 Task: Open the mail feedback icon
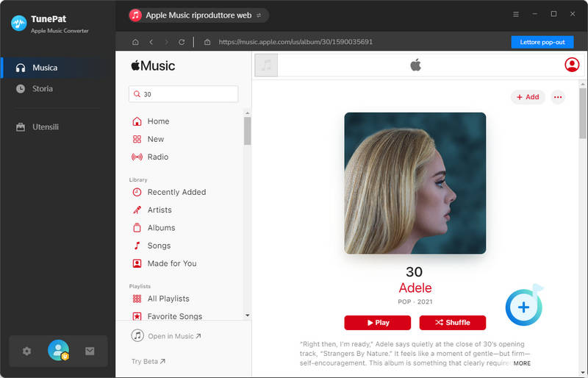click(90, 351)
